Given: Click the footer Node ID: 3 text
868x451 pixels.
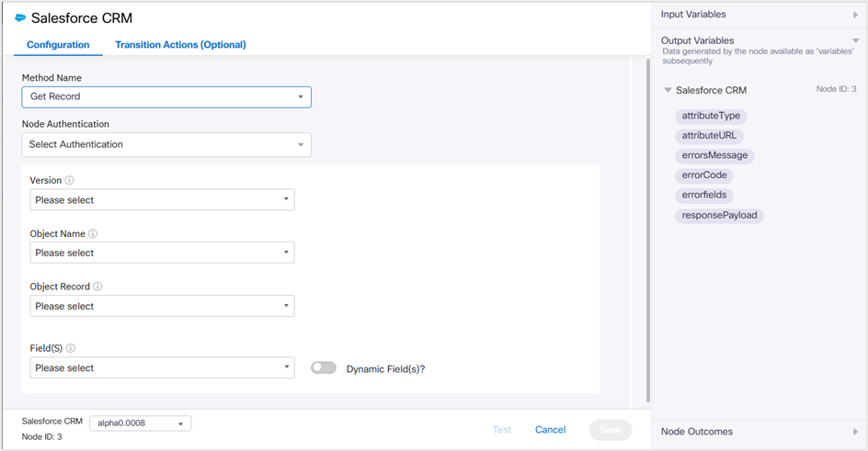Looking at the screenshot, I should [x=42, y=436].
